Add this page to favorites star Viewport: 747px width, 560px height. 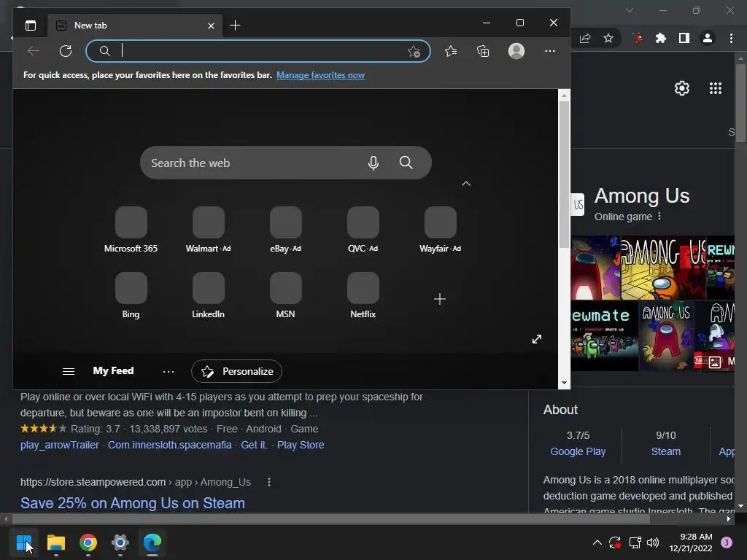pos(414,51)
